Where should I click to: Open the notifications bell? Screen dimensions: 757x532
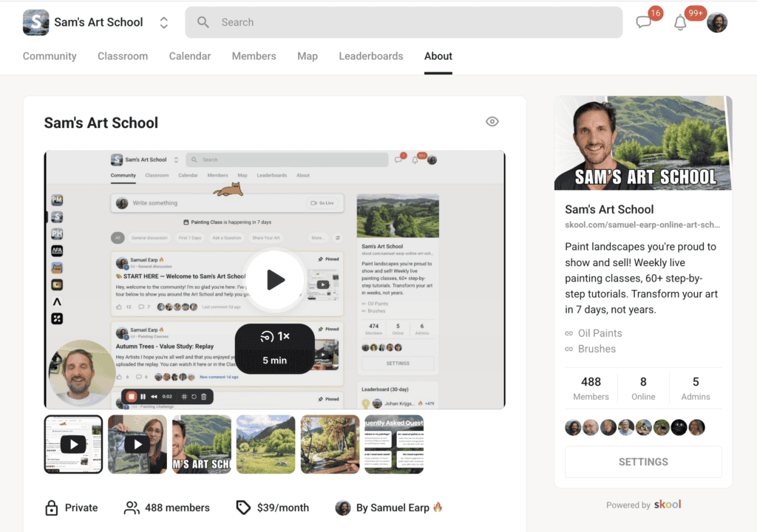point(680,23)
